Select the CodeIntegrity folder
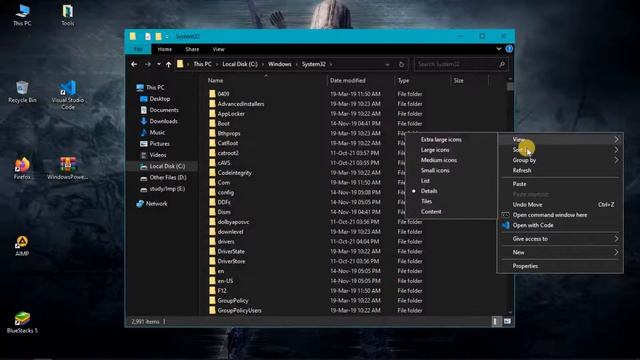The width and height of the screenshot is (640, 360). coord(234,173)
